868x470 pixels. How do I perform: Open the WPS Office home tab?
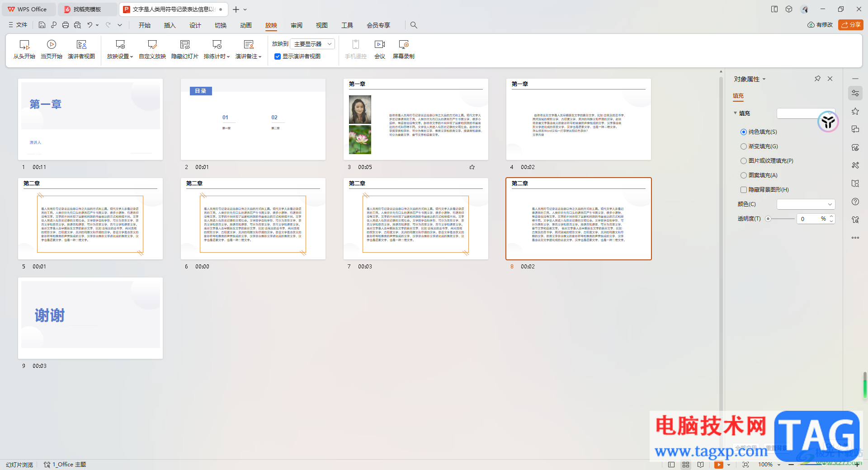pyautogui.click(x=28, y=9)
